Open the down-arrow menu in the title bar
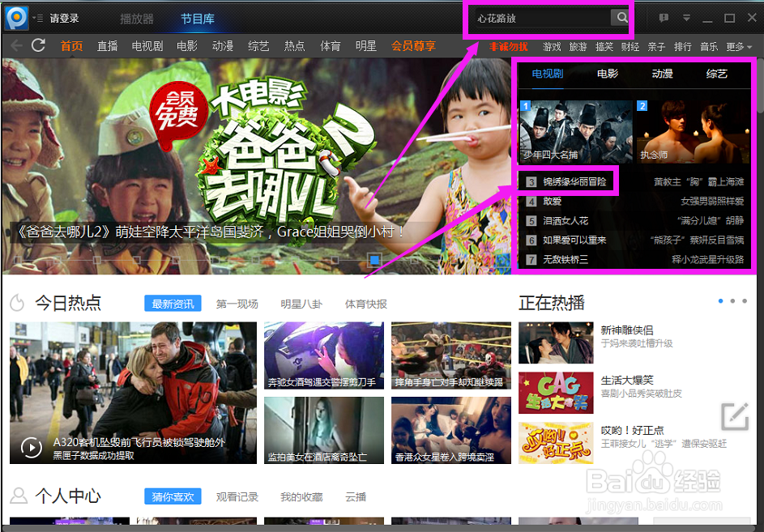 pos(686,17)
